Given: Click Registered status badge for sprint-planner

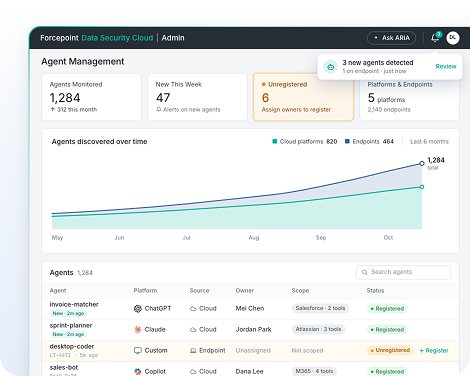Looking at the screenshot, I should 387,330.
